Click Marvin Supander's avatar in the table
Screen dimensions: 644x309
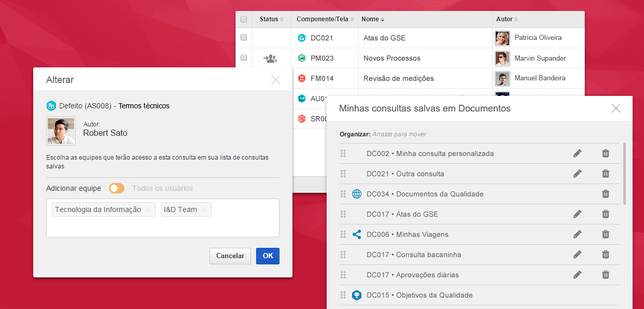click(502, 58)
